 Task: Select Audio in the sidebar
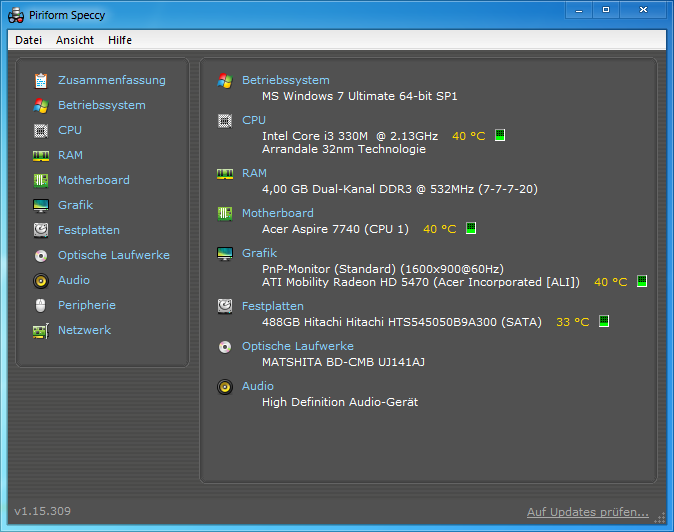74,280
